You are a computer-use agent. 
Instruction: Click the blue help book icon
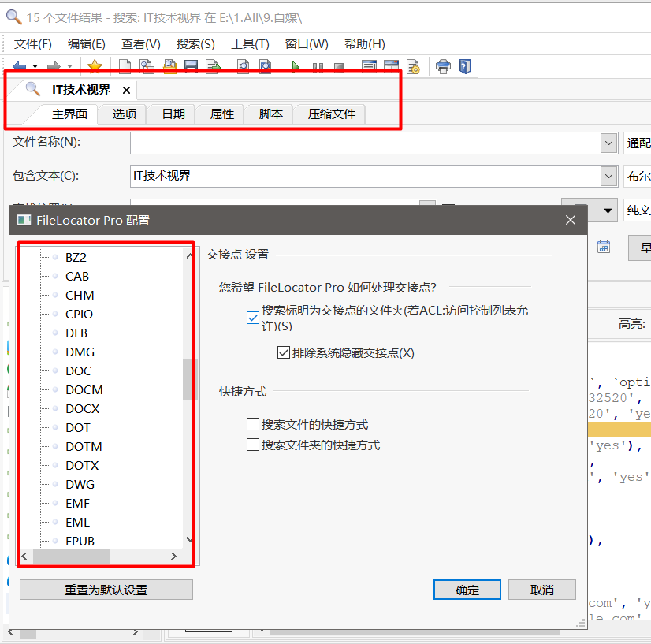(x=465, y=66)
